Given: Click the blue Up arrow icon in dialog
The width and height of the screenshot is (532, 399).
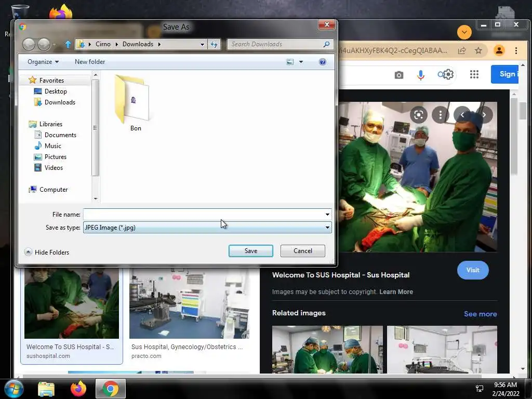Looking at the screenshot, I should [x=68, y=44].
